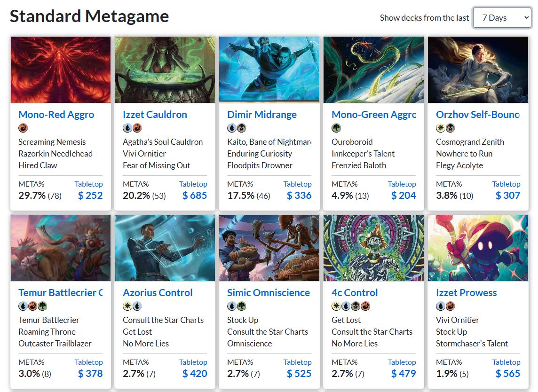Open the Mono-Red Aggro deck link
538x392 pixels.
click(x=56, y=115)
